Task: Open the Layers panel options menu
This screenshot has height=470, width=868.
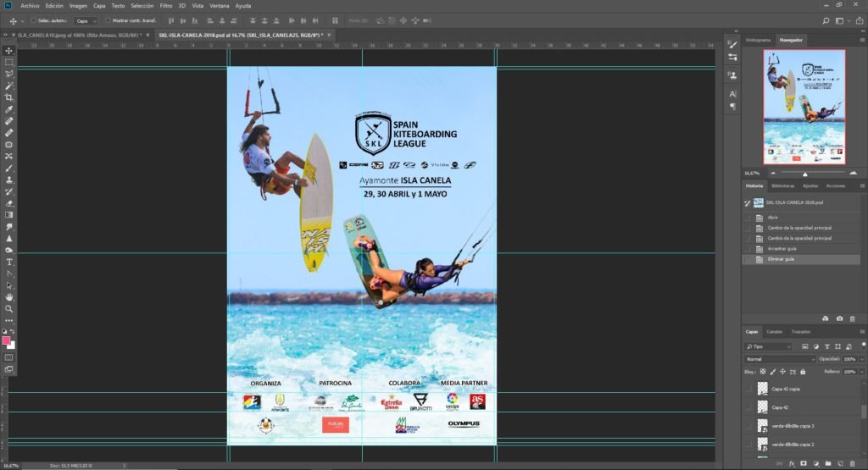Action: pos(862,332)
